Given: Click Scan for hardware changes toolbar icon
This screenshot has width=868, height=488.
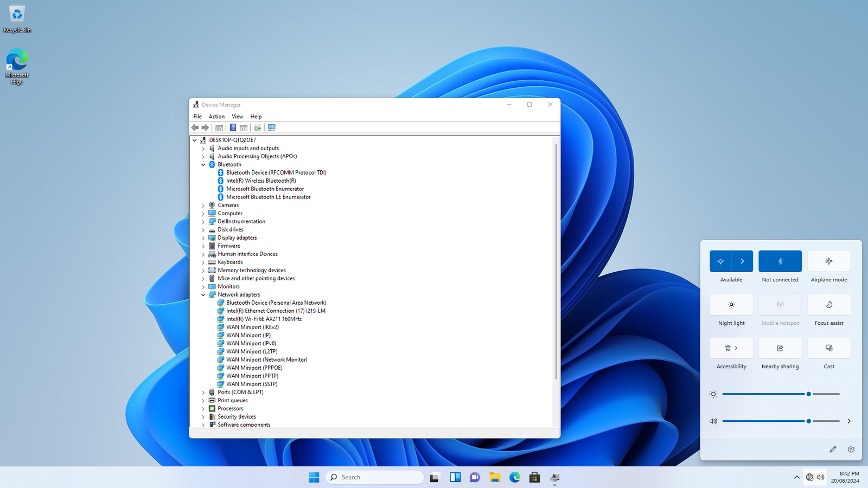Looking at the screenshot, I should tap(272, 128).
